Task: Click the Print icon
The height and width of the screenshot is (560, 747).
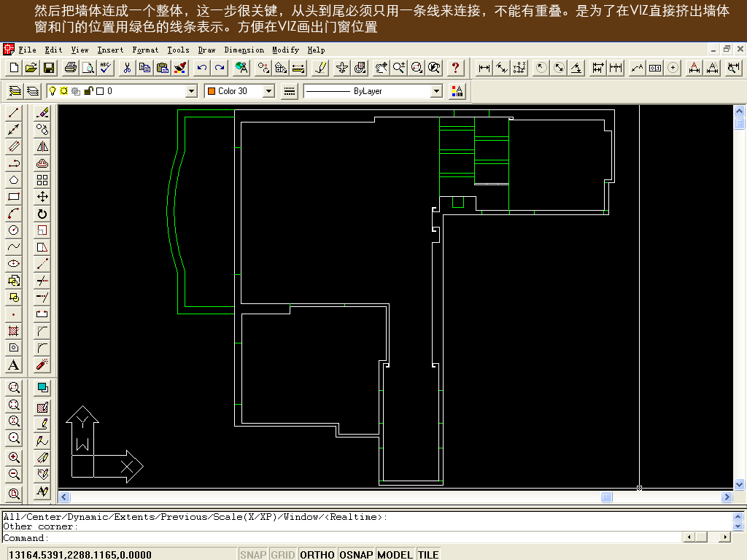Action: click(x=71, y=68)
